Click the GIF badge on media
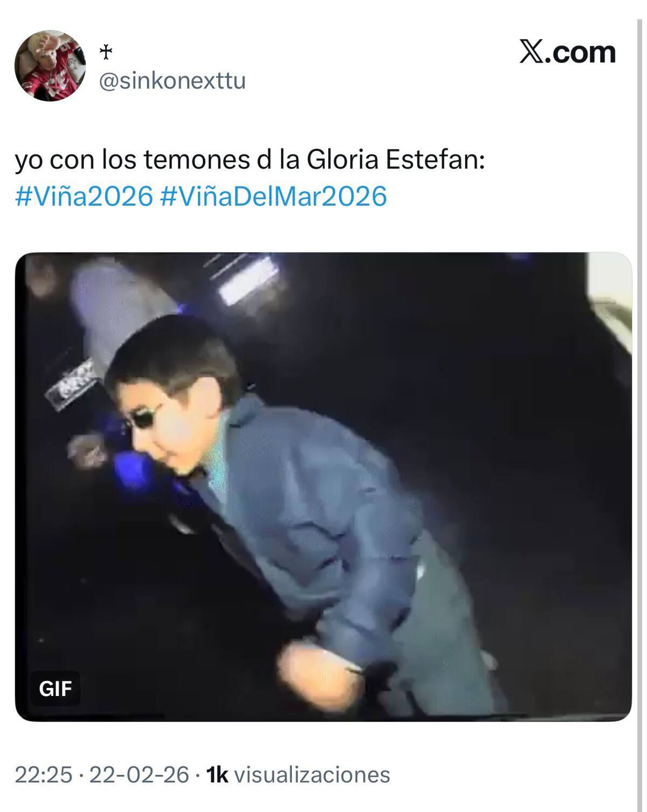 tap(56, 688)
